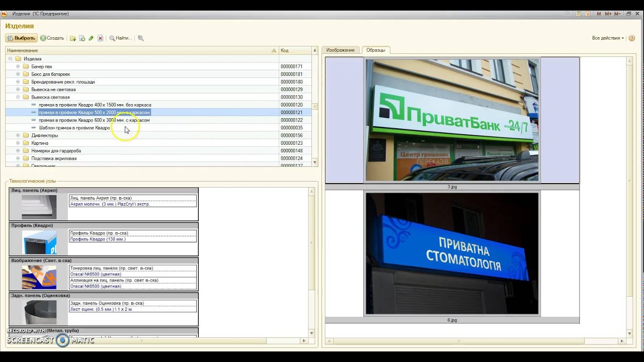
Task: Click the Задн. панель thumbnail image
Action: click(39, 312)
